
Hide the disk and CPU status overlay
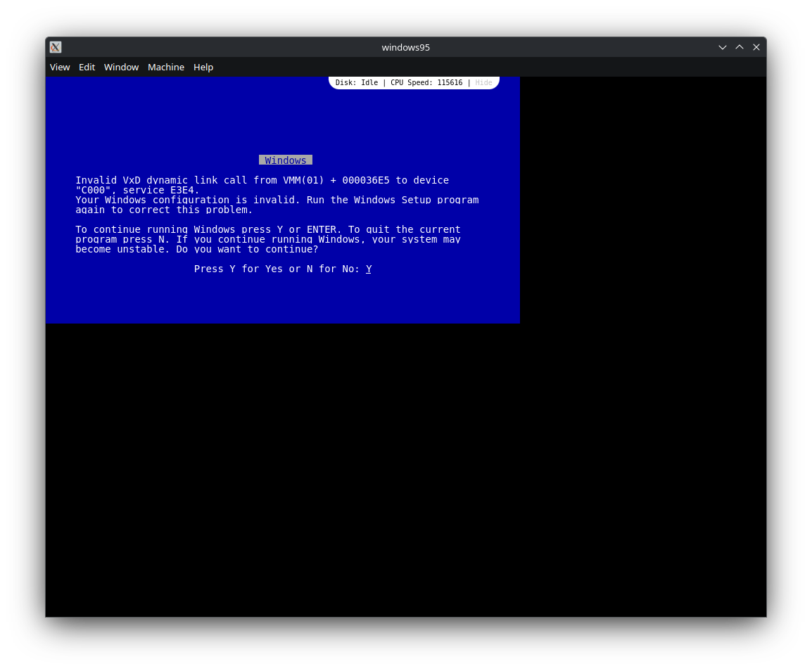(x=483, y=82)
